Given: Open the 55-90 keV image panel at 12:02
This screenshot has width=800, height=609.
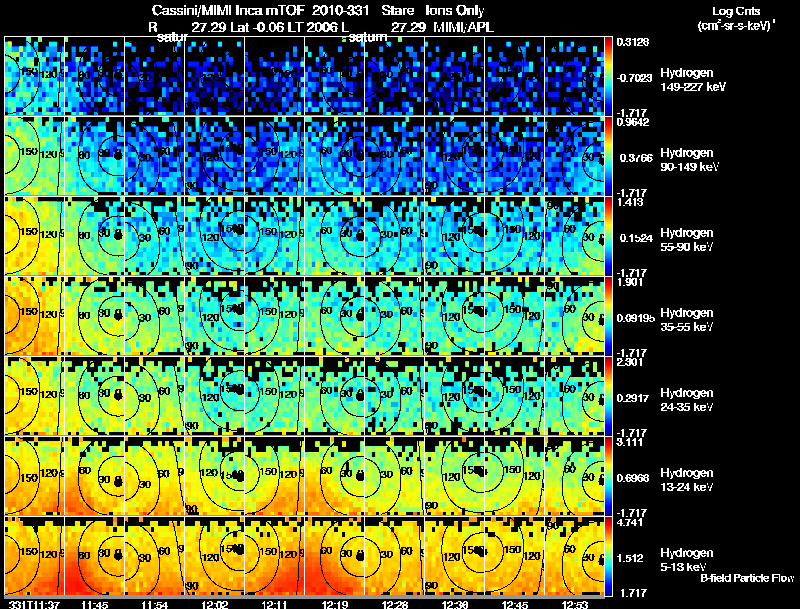Looking at the screenshot, I should click(215, 236).
